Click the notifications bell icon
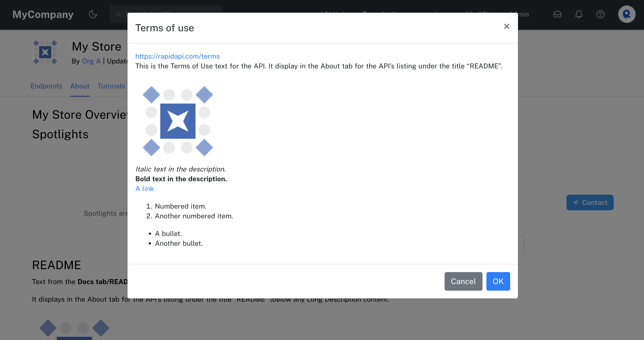644x340 pixels. pos(579,14)
